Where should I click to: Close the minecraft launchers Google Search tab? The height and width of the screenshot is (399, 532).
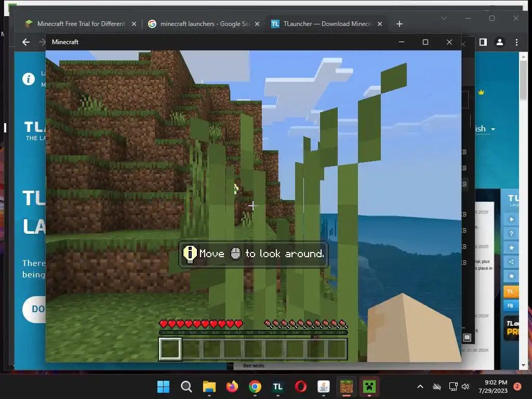(x=257, y=24)
